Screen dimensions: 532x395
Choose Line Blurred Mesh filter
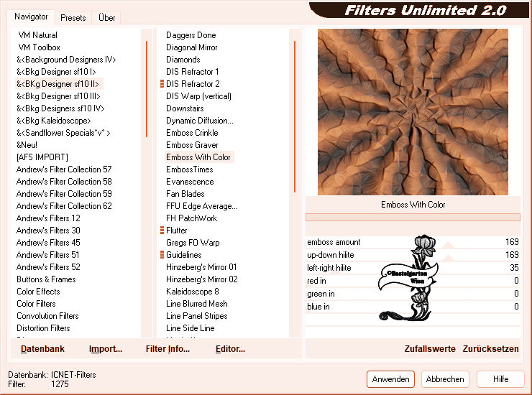click(197, 304)
